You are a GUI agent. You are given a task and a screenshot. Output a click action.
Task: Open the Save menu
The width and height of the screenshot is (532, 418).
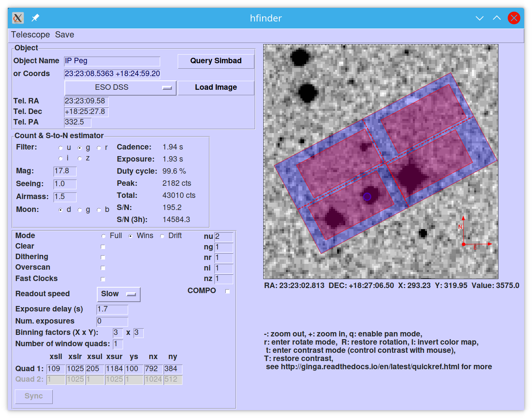[x=64, y=35]
